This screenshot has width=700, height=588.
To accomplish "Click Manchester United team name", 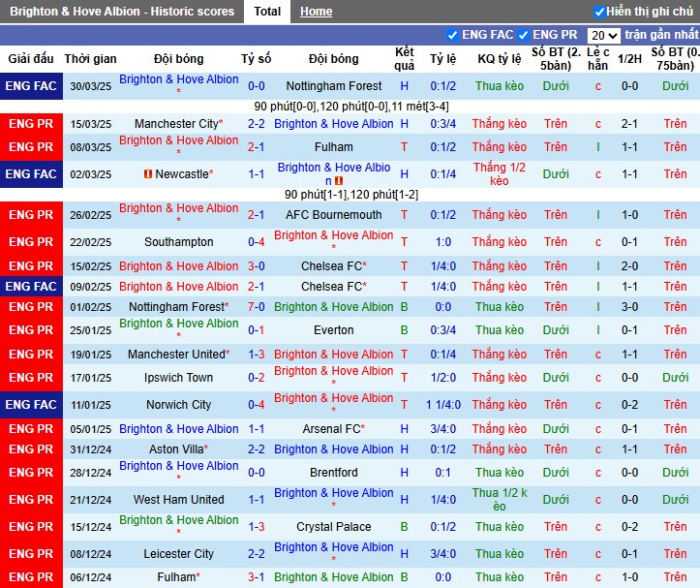I will point(176,355).
